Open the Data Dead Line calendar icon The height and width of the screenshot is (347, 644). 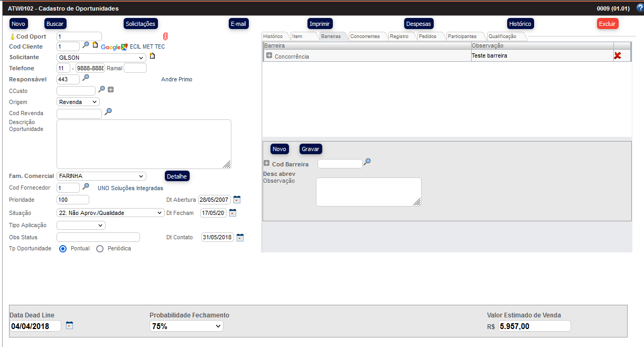(69, 325)
